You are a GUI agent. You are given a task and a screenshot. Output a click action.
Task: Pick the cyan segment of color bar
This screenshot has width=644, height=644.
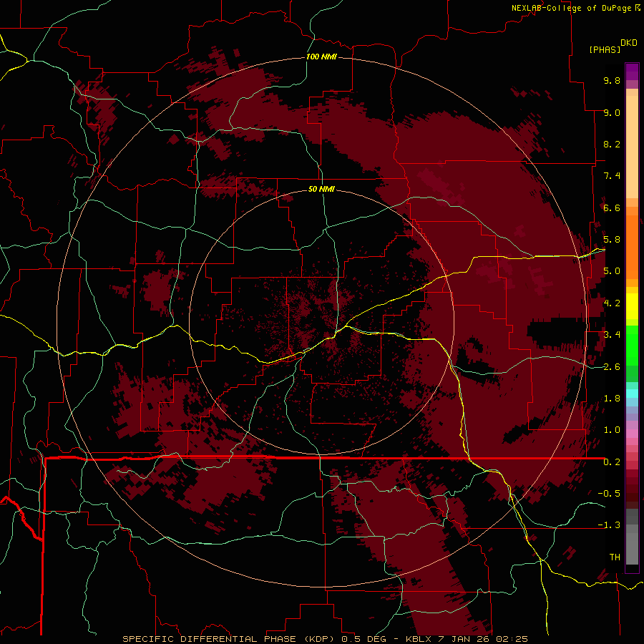tap(632, 393)
